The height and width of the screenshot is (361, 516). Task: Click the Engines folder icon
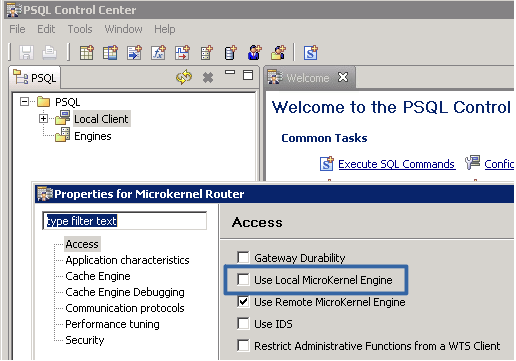[x=63, y=135]
